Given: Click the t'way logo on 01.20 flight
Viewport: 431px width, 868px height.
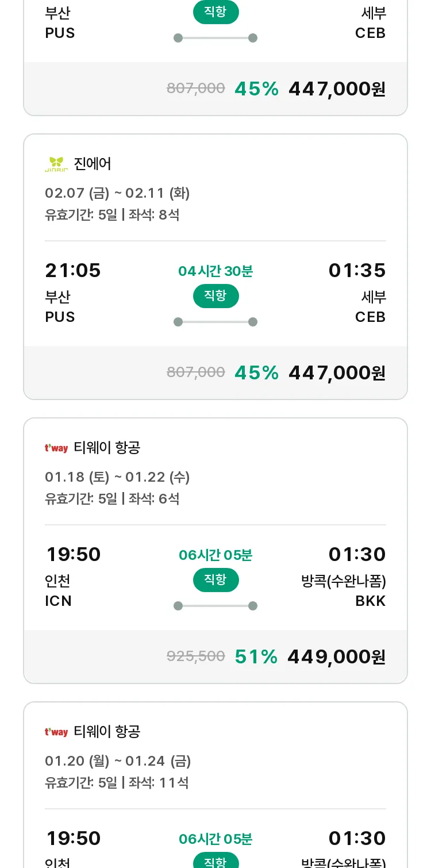Looking at the screenshot, I should pyautogui.click(x=56, y=732).
